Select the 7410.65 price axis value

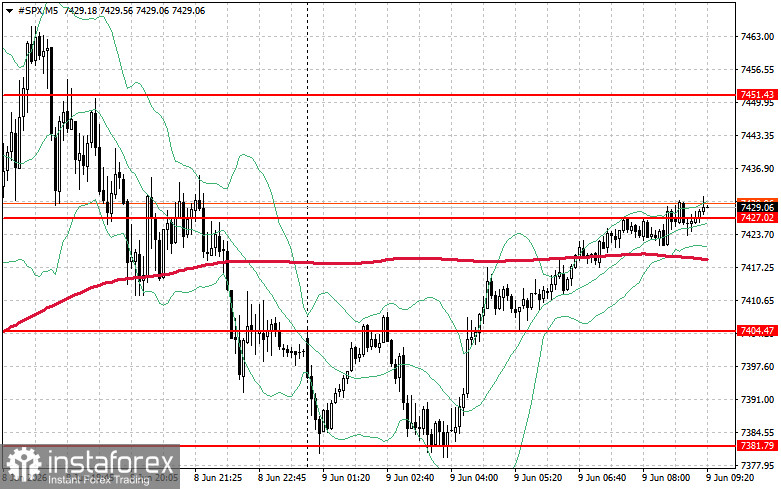click(x=757, y=300)
